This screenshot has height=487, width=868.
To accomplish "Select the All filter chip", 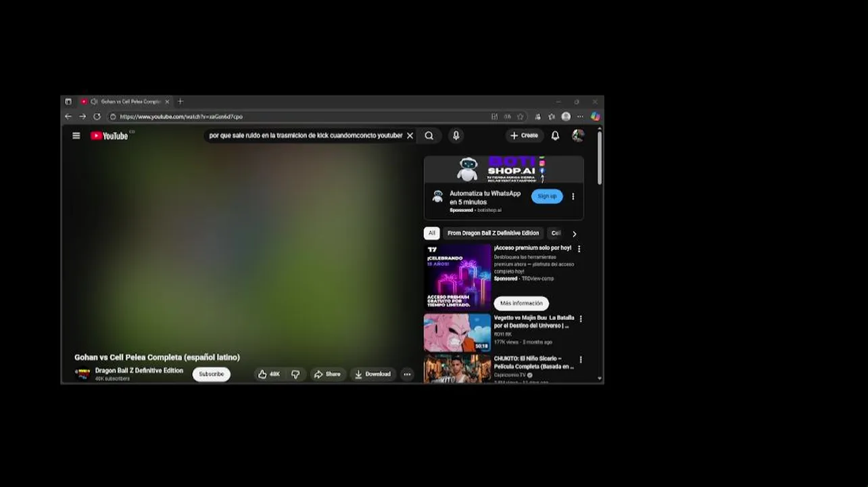I will 431,233.
